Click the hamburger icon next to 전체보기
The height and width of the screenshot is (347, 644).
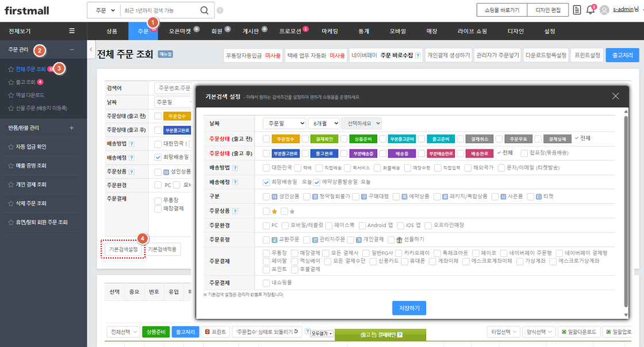71,31
